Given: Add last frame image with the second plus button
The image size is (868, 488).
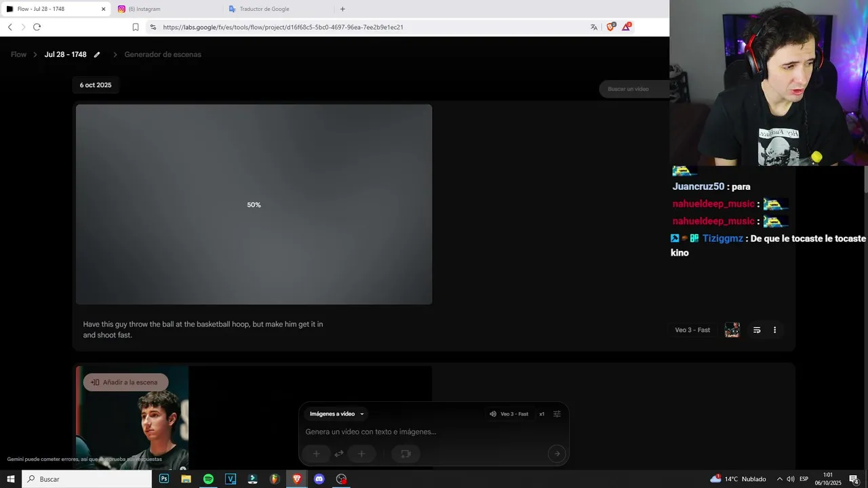Looking at the screenshot, I should 361,453.
